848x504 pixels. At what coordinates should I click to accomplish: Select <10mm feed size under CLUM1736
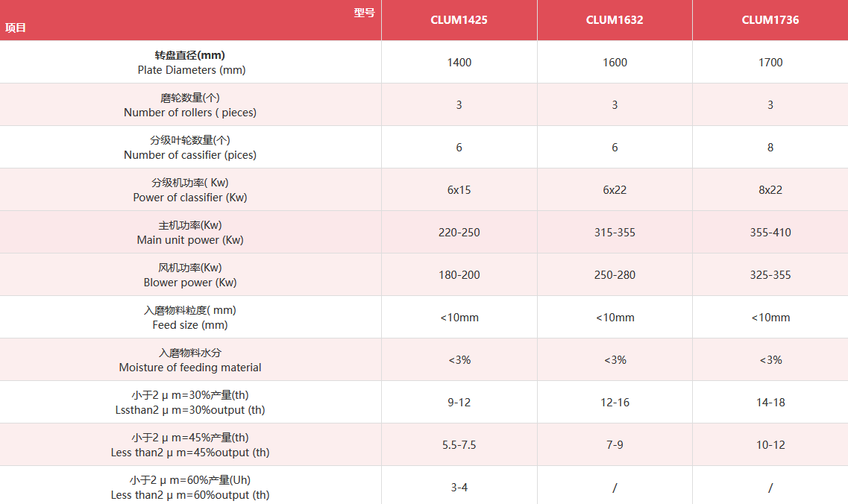click(770, 318)
